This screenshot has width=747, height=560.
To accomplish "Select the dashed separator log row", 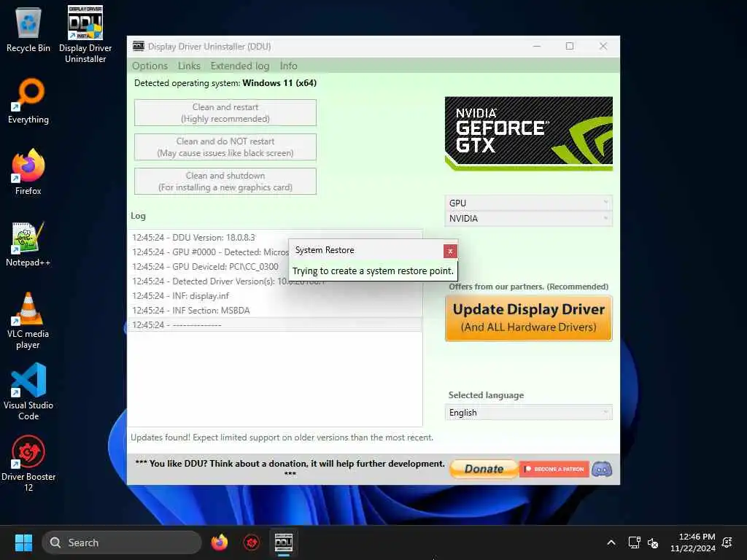I will pyautogui.click(x=274, y=324).
